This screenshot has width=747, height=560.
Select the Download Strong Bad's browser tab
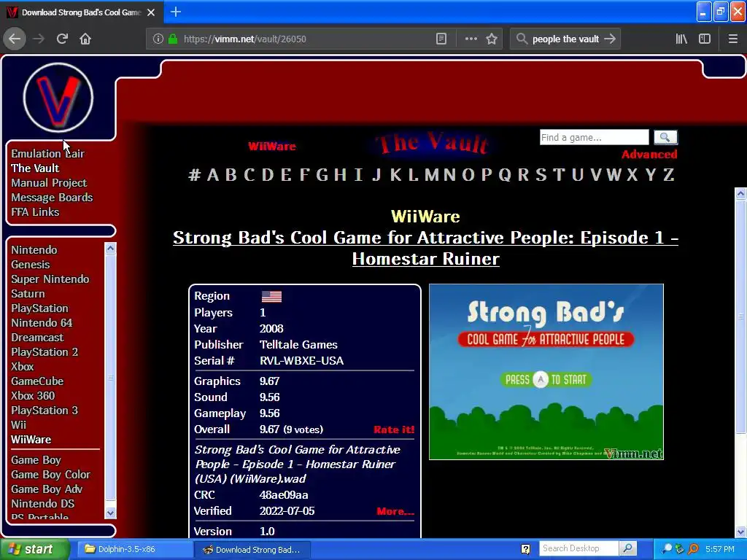click(x=82, y=12)
